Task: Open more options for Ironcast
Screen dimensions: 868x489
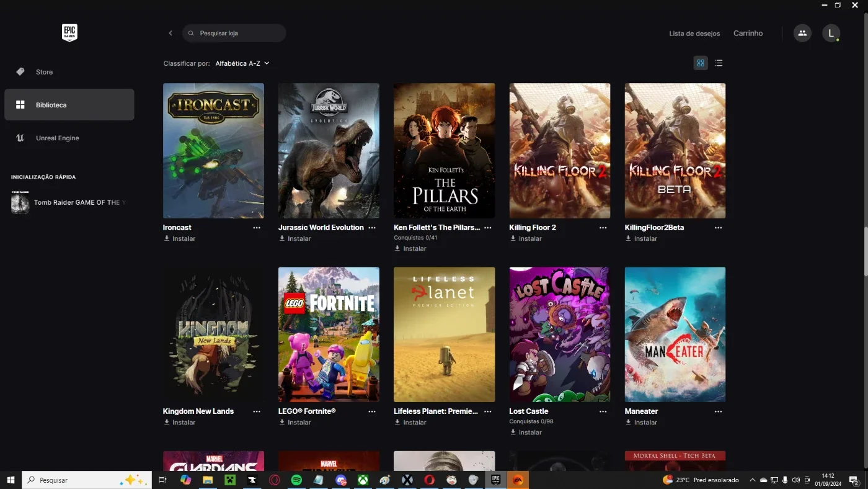Action: click(257, 228)
